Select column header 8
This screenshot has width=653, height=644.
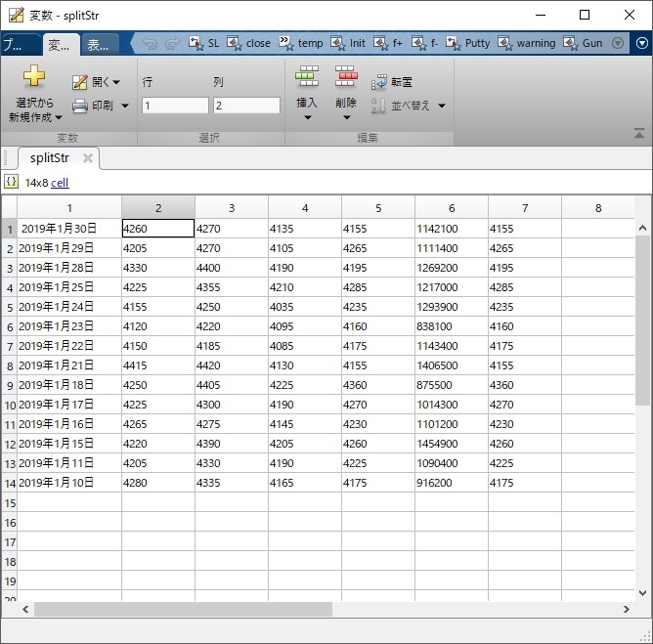[x=598, y=208]
